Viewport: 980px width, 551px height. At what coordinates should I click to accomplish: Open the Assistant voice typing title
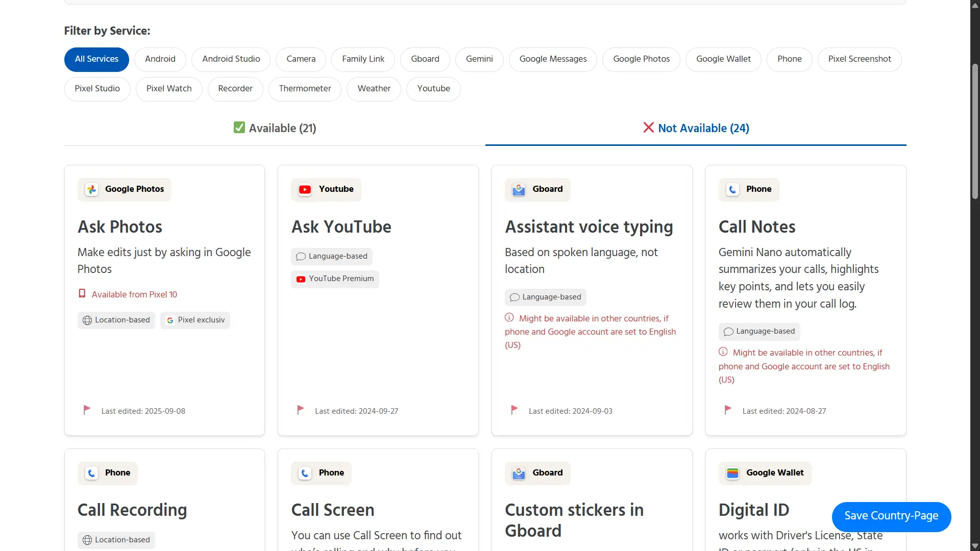[589, 227]
